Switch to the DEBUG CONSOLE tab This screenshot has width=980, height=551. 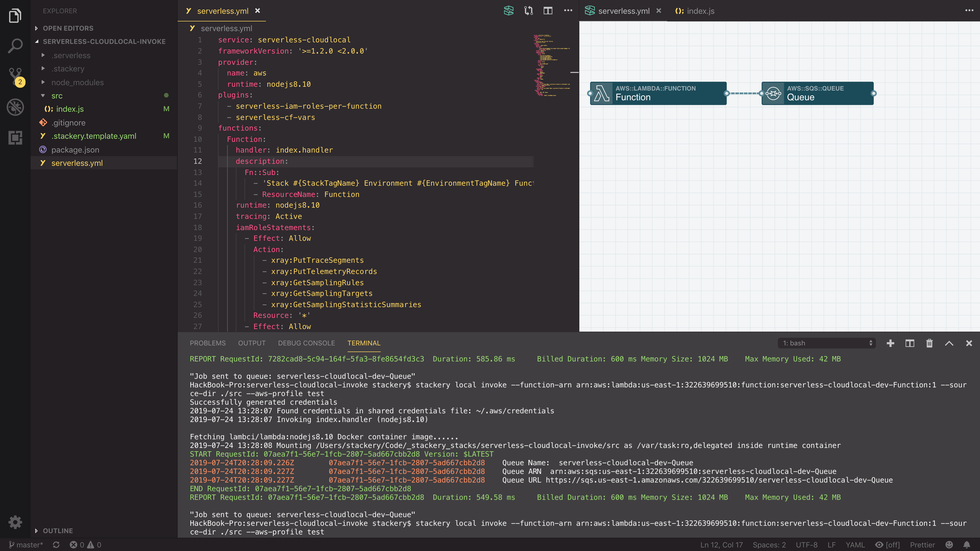click(x=307, y=343)
